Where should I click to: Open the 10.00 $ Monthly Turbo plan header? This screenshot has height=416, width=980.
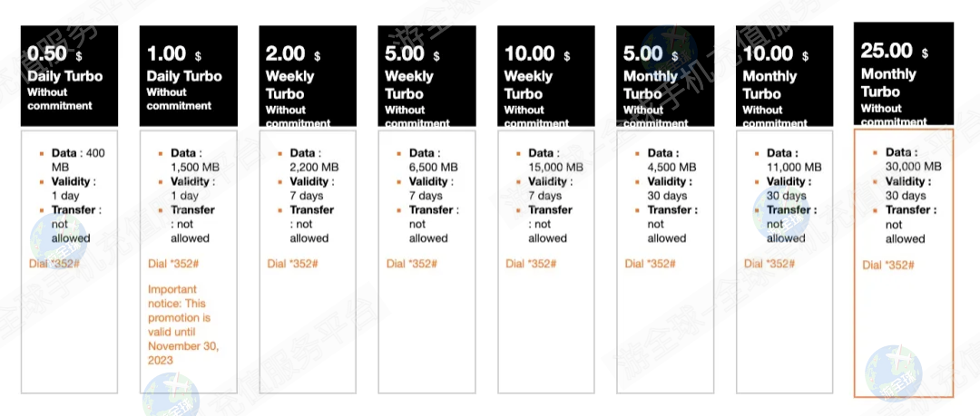pyautogui.click(x=784, y=76)
